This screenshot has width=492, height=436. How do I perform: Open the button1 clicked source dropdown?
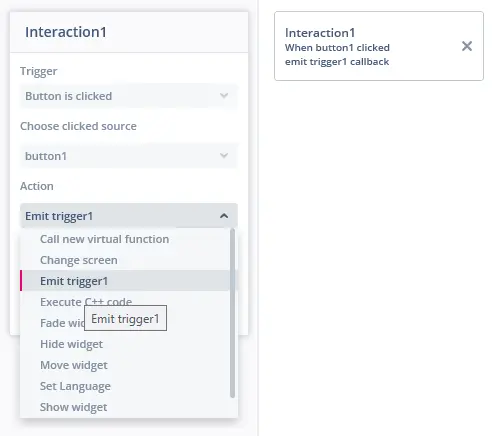coord(129,156)
